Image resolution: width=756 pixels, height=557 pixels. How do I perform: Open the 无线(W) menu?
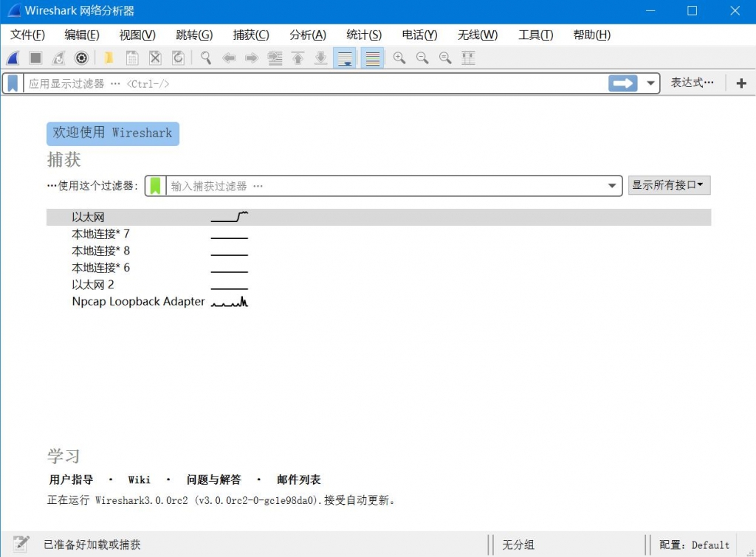[478, 35]
